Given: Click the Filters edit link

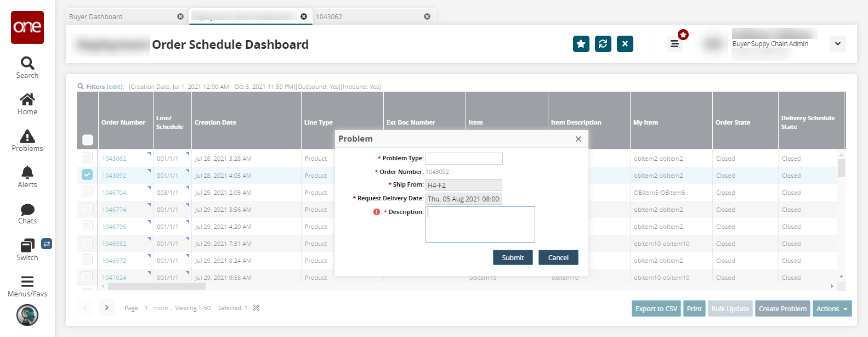Looking at the screenshot, I should pyautogui.click(x=115, y=87).
